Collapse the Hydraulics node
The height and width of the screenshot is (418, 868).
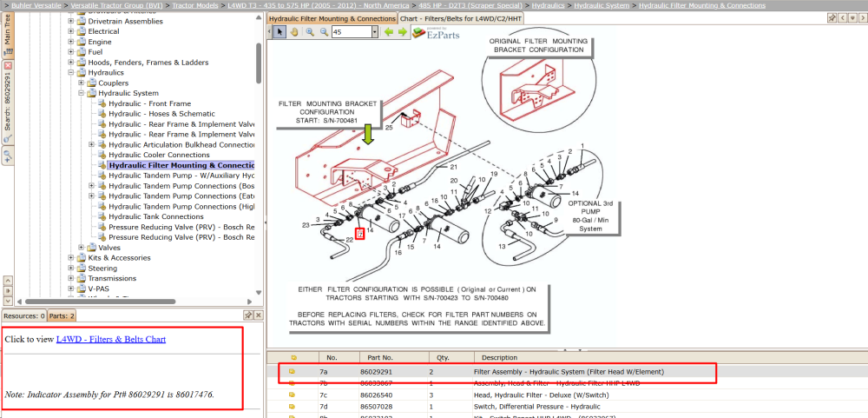point(71,73)
